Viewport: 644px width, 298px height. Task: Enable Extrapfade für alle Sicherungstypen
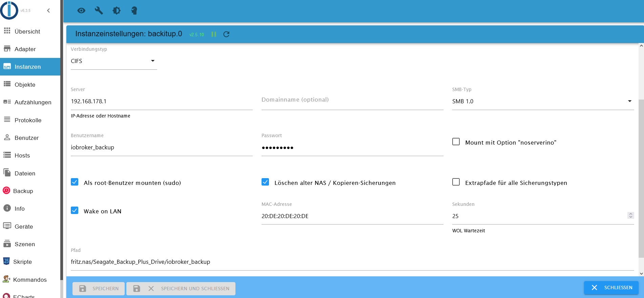(456, 182)
